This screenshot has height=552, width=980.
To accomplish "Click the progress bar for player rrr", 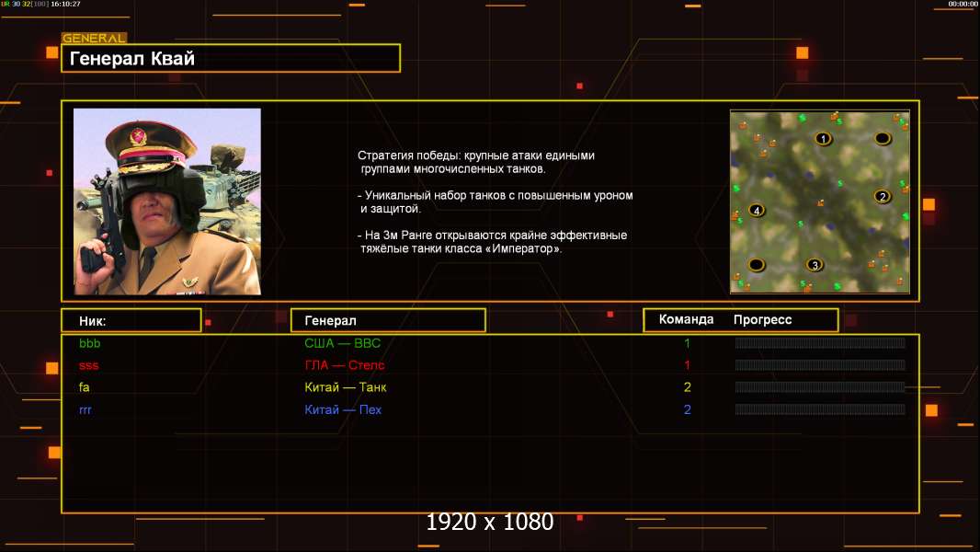I will (x=820, y=409).
